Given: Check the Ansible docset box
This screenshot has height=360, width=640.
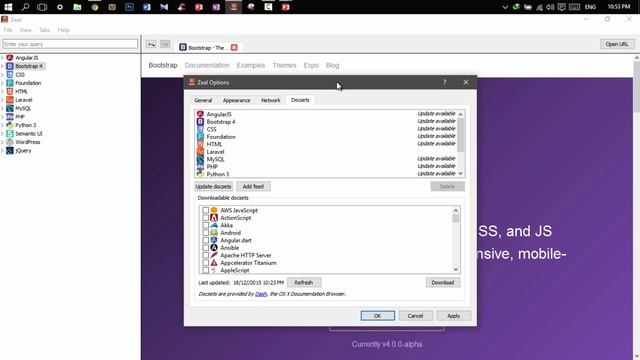Looking at the screenshot, I should click(x=206, y=248).
